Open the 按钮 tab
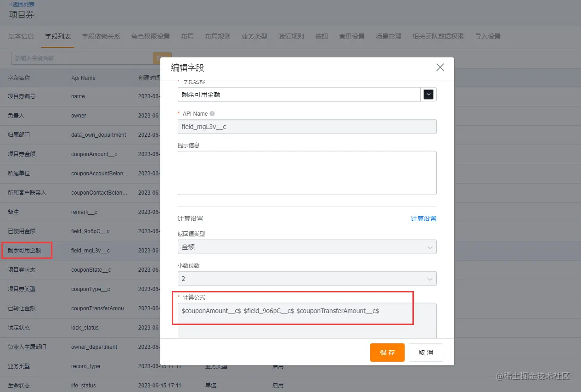Image resolution: width=581 pixels, height=392 pixels. coord(322,36)
